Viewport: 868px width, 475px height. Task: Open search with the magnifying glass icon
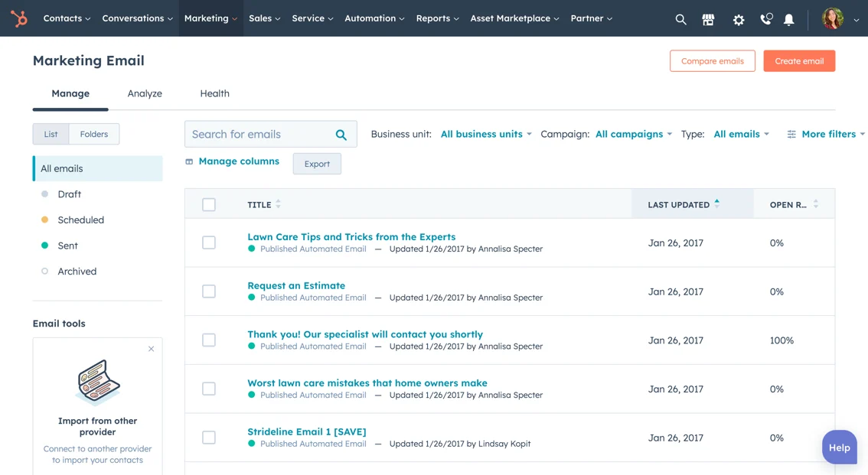[x=680, y=19]
